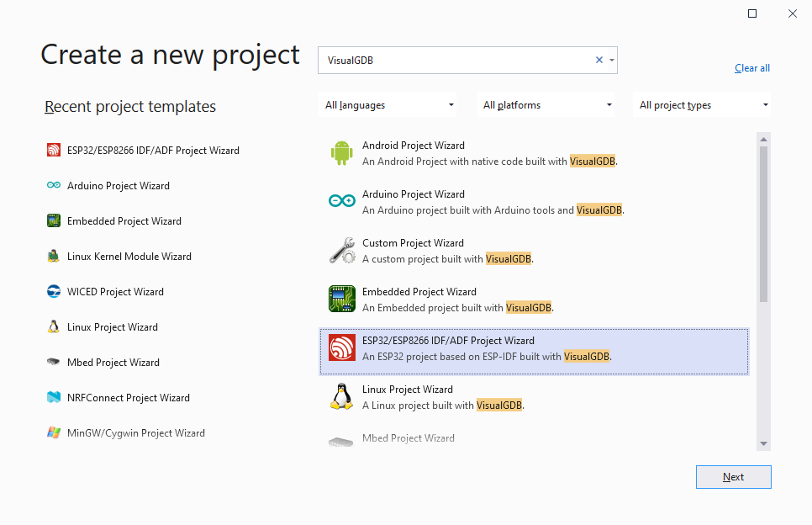
Task: Open the All languages dropdown
Action: point(388,105)
